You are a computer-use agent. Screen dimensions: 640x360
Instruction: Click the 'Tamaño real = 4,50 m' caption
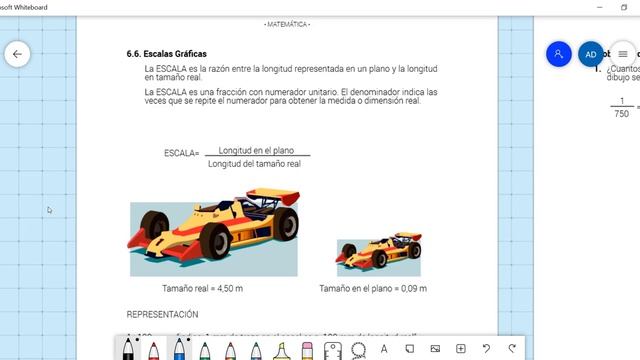[202, 289]
